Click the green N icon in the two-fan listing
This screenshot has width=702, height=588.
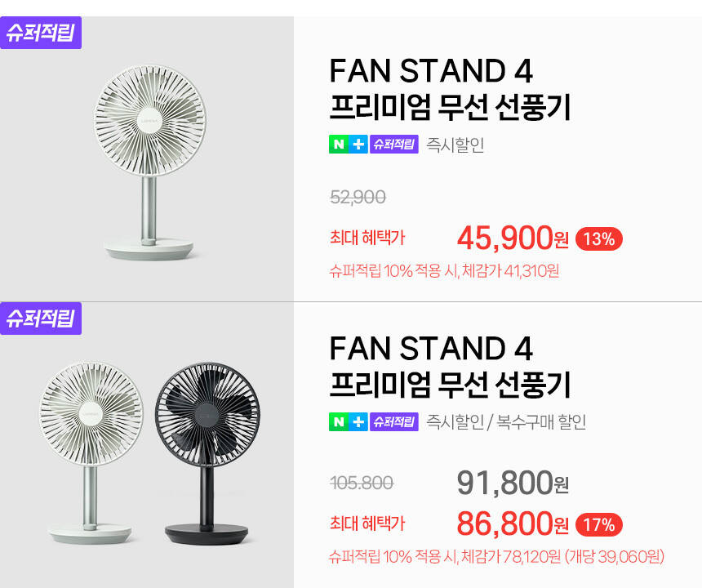point(339,422)
